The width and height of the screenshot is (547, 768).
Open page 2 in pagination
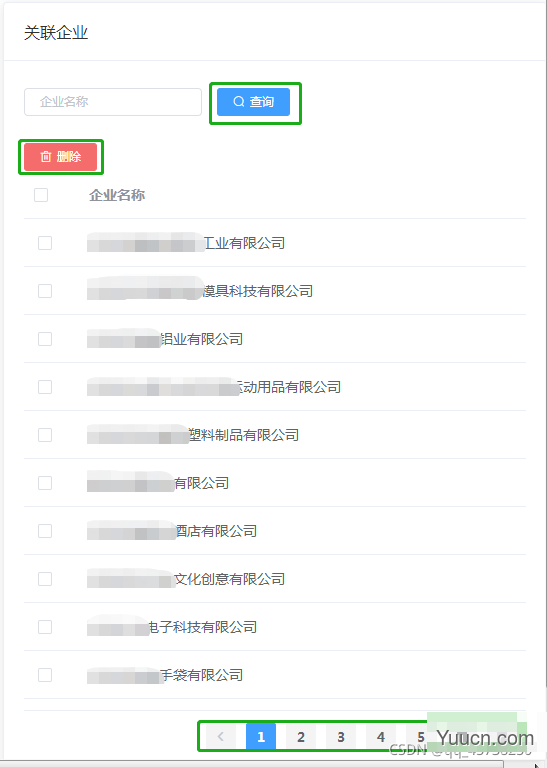301,737
